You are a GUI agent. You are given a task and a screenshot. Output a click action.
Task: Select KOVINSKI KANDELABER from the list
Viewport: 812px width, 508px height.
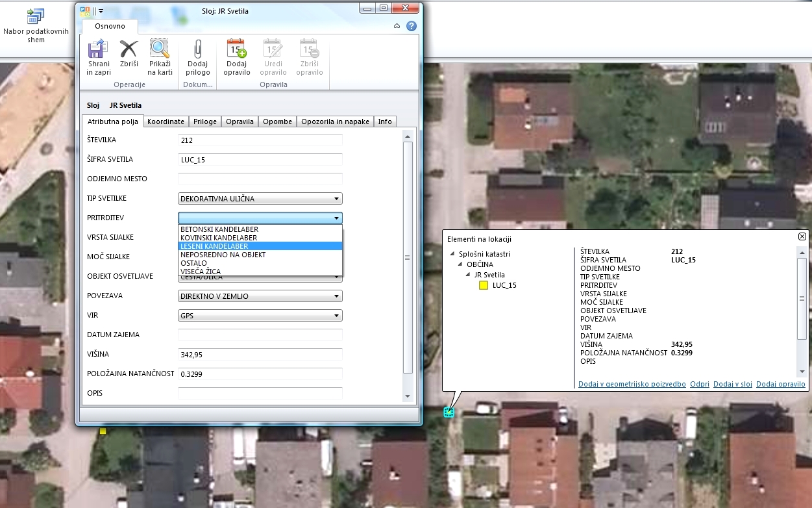[x=219, y=238]
